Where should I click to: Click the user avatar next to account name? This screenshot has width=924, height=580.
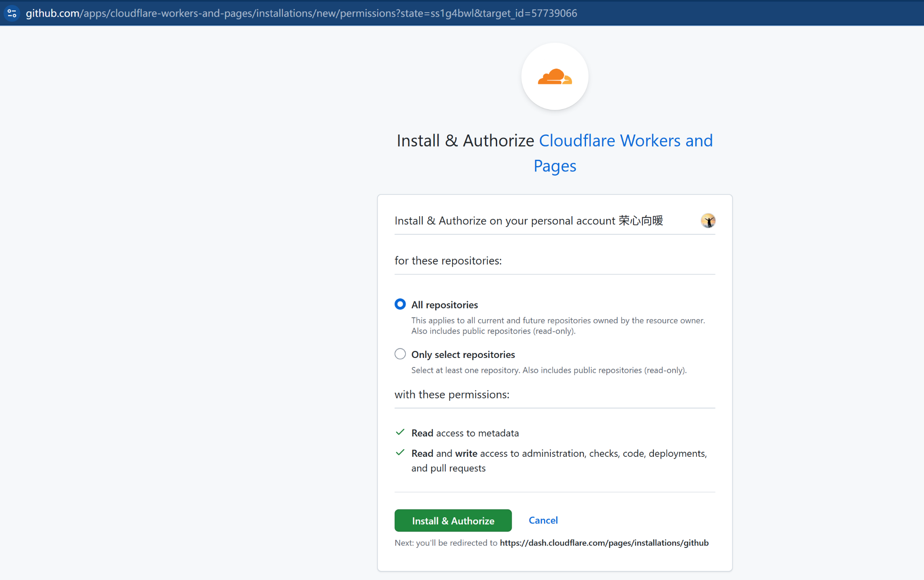(708, 221)
